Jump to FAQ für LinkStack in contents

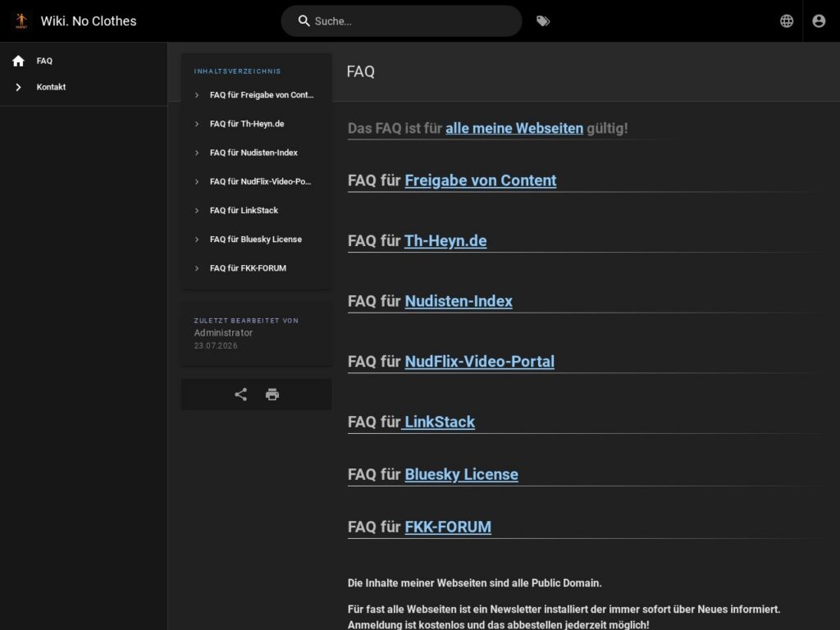(244, 211)
